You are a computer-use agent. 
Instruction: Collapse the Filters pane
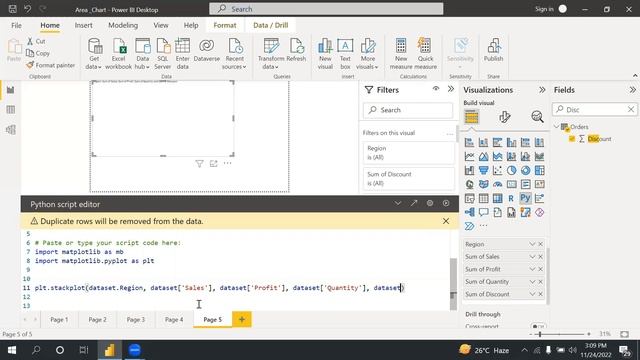[451, 89]
